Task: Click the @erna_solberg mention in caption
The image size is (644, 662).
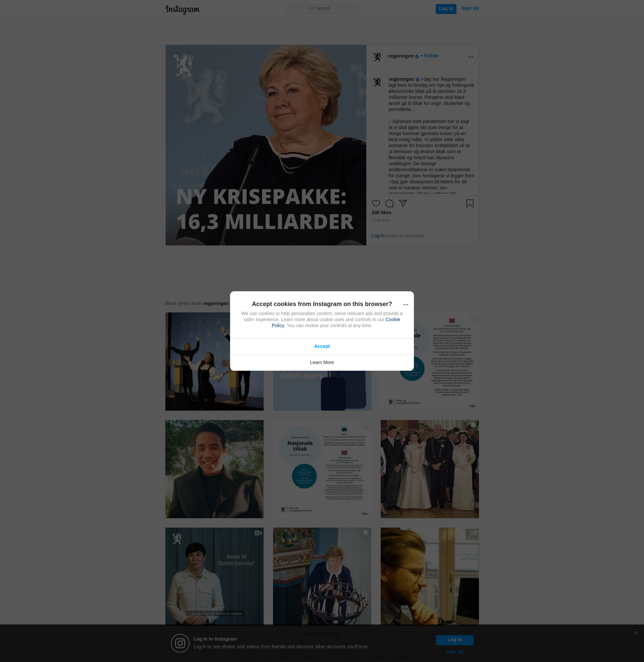Action: coord(432,193)
